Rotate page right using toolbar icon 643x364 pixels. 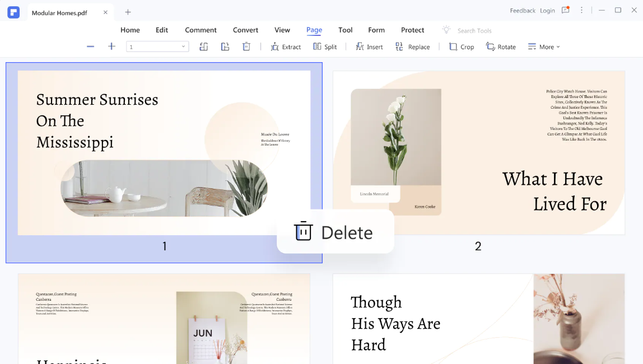click(x=225, y=46)
